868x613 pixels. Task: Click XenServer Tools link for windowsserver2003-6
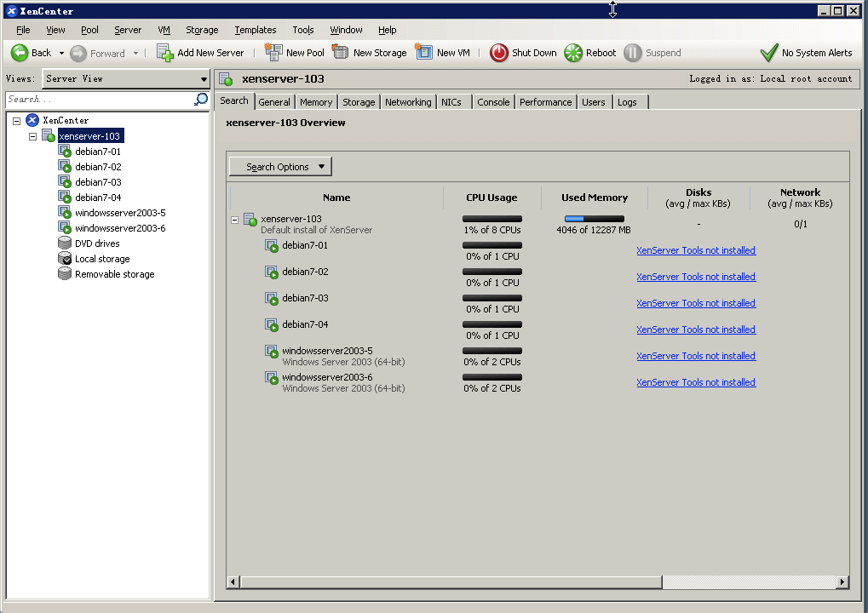tap(695, 382)
